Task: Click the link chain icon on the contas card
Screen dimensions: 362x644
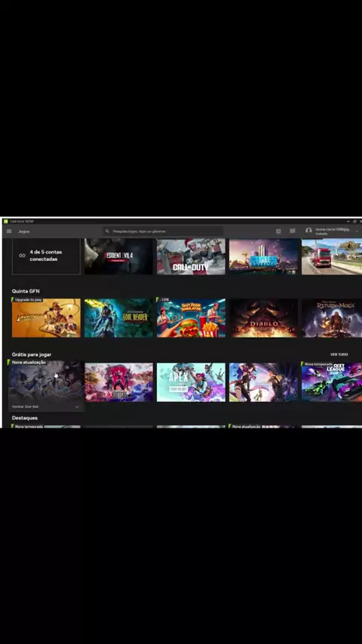Action: (22, 256)
